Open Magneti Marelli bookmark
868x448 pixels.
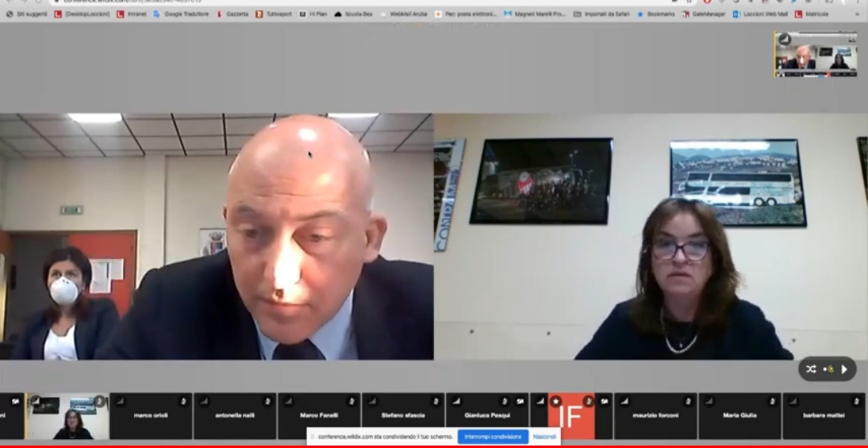pos(534,14)
